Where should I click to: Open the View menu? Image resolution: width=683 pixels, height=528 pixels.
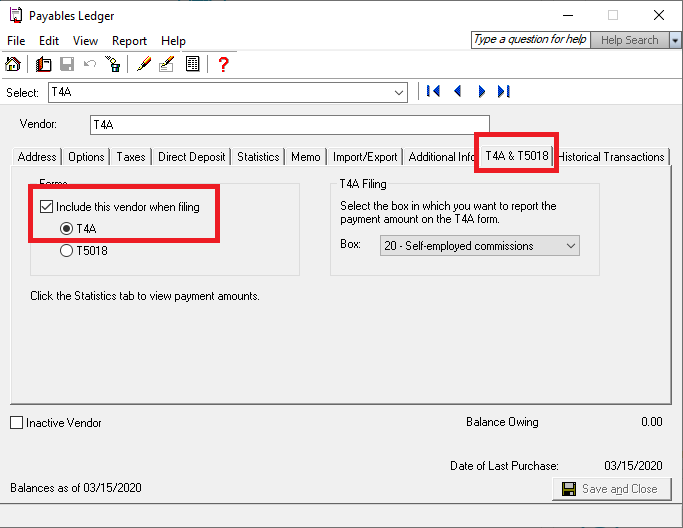point(85,41)
